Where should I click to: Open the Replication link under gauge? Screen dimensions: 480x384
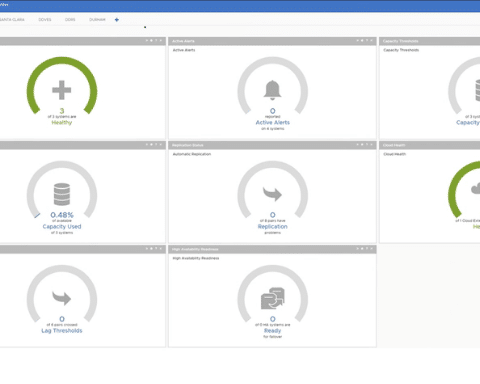tap(272, 227)
